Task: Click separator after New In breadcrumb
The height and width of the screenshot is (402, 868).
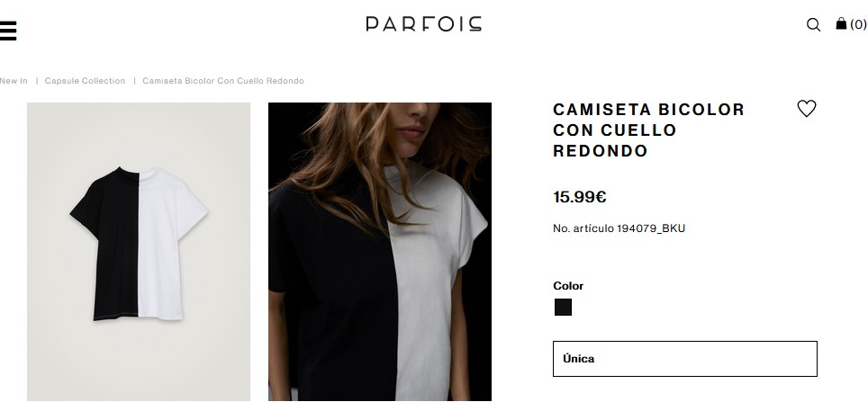Action: tap(37, 81)
